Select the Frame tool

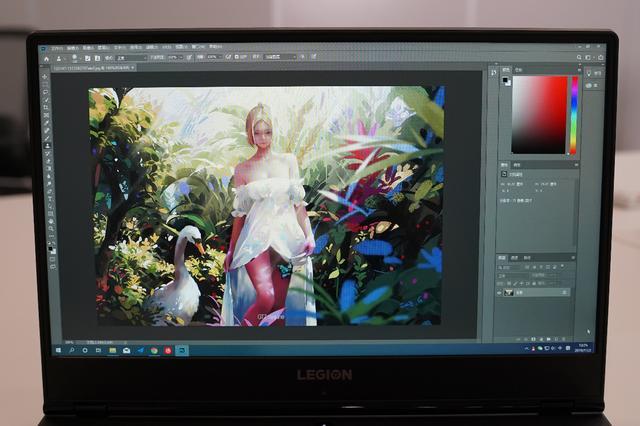[x=47, y=115]
